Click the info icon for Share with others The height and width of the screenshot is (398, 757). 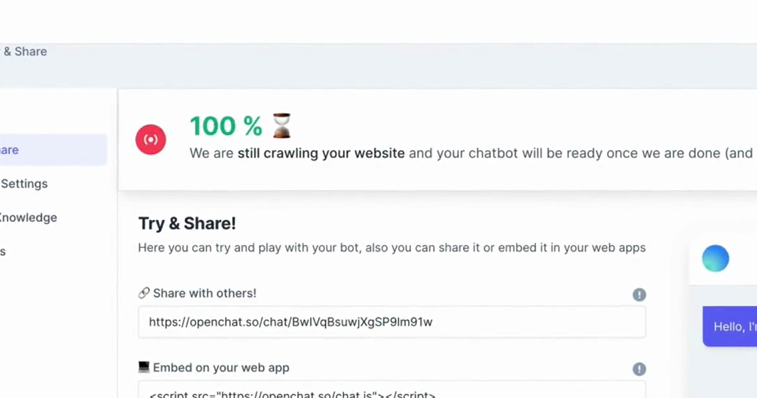click(639, 295)
